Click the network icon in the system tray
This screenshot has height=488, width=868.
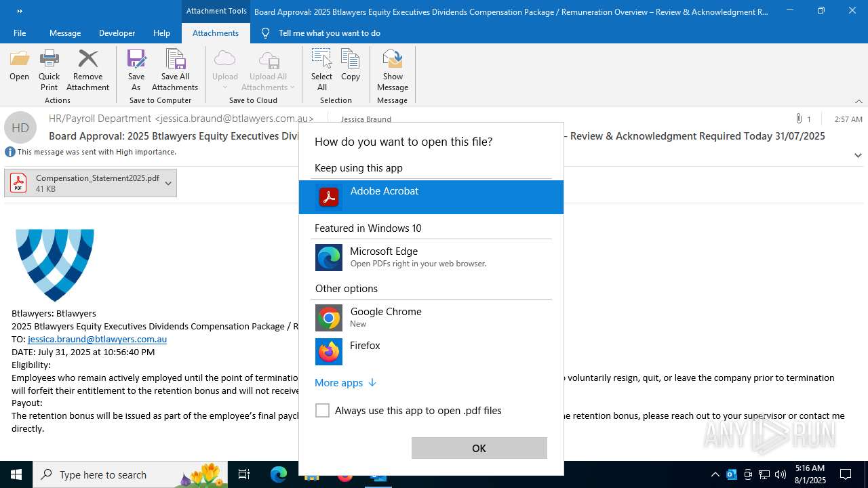coord(764,474)
